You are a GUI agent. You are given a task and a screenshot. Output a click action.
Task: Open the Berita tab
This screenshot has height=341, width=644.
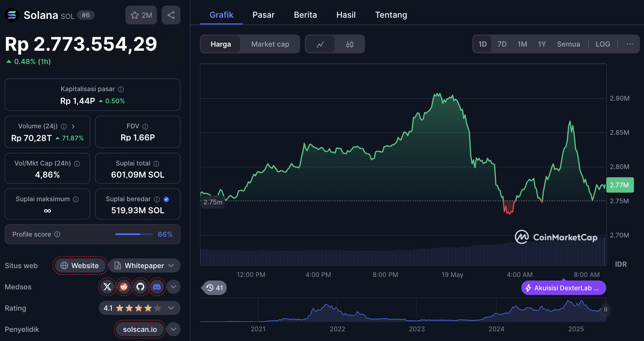tap(305, 15)
